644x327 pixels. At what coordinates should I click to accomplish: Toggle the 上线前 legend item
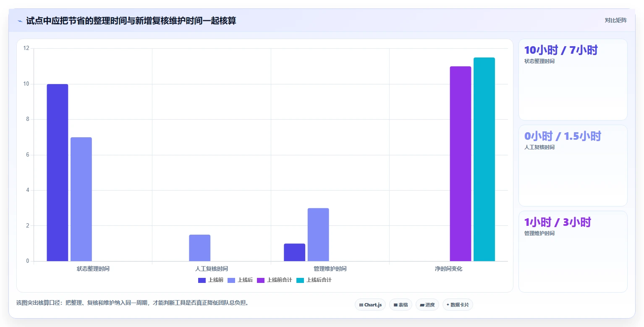coord(210,280)
